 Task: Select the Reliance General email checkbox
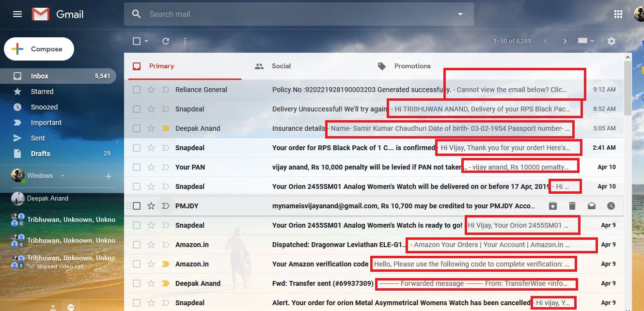pyautogui.click(x=136, y=89)
